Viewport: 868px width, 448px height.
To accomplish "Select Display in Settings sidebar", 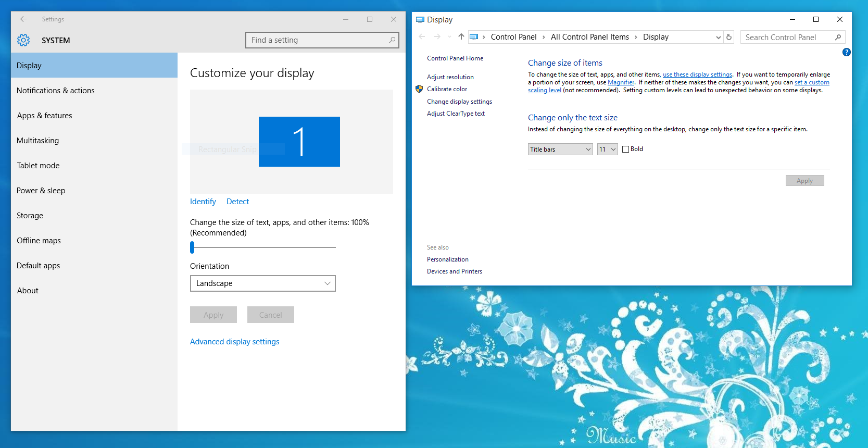I will [94, 65].
